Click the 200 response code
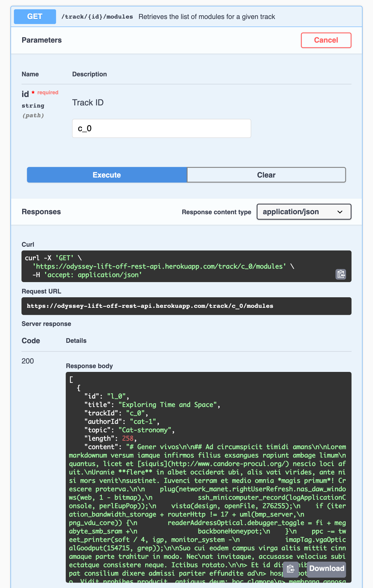This screenshot has width=373, height=588. point(28,361)
